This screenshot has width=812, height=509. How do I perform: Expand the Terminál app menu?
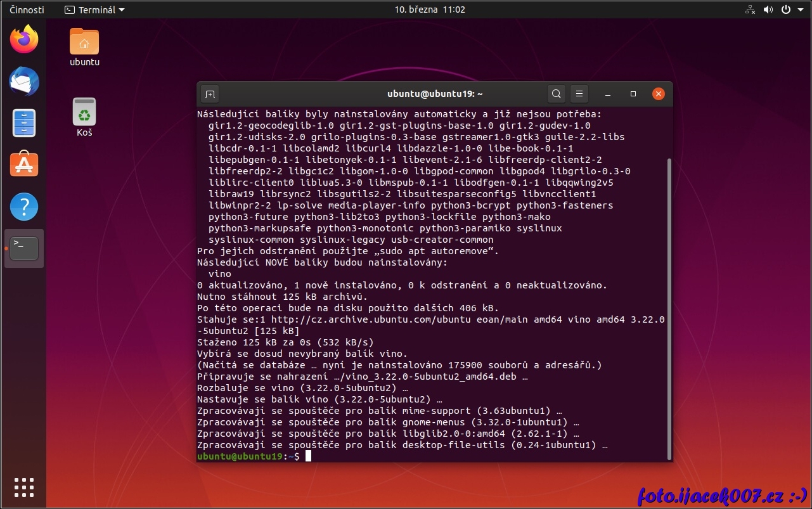pos(95,10)
